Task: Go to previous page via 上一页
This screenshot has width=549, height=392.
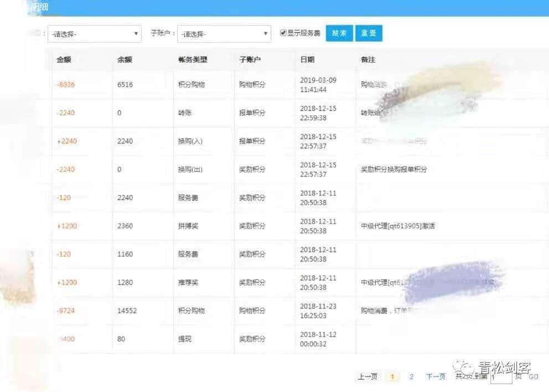Action: (367, 377)
